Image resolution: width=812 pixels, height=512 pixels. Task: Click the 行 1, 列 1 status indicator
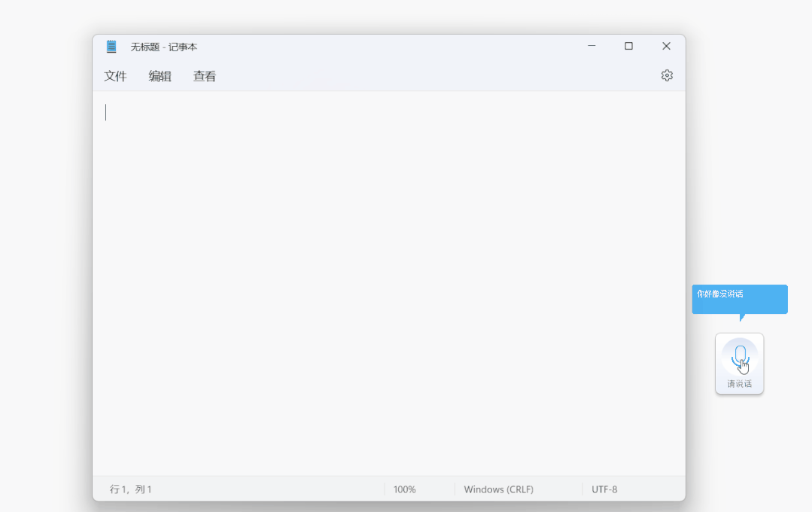(x=130, y=489)
